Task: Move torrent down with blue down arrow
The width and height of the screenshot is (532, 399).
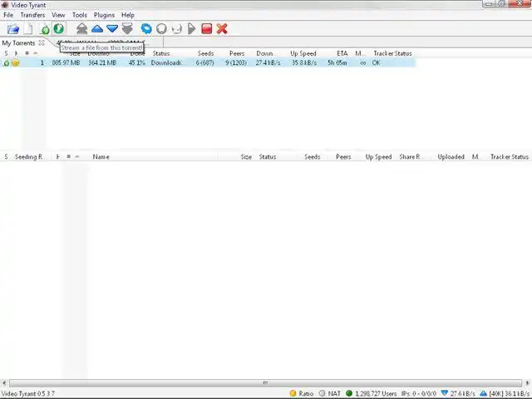Action: 112,29
